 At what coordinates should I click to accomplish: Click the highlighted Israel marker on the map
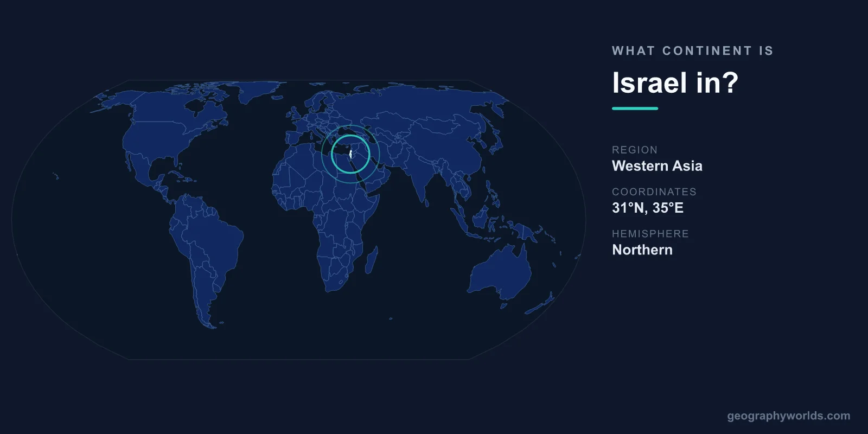point(351,154)
